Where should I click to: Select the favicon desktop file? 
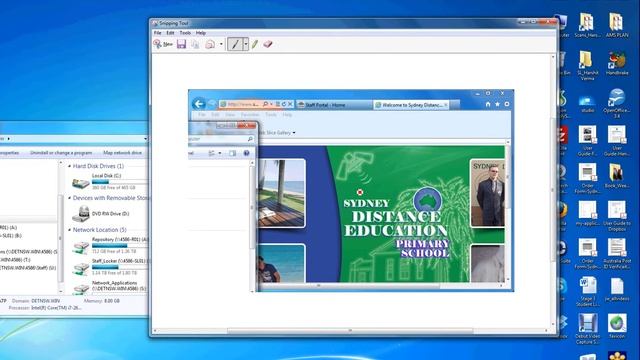[617, 326]
